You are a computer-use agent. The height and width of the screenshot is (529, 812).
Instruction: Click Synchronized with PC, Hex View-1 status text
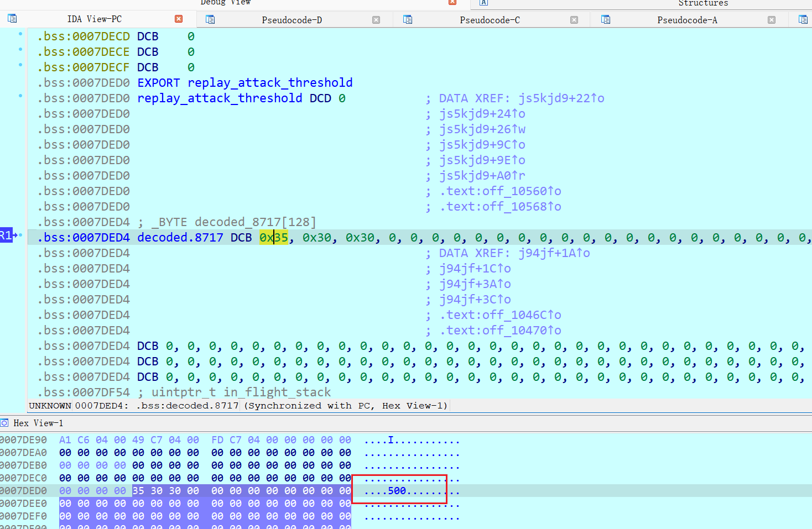(x=346, y=406)
